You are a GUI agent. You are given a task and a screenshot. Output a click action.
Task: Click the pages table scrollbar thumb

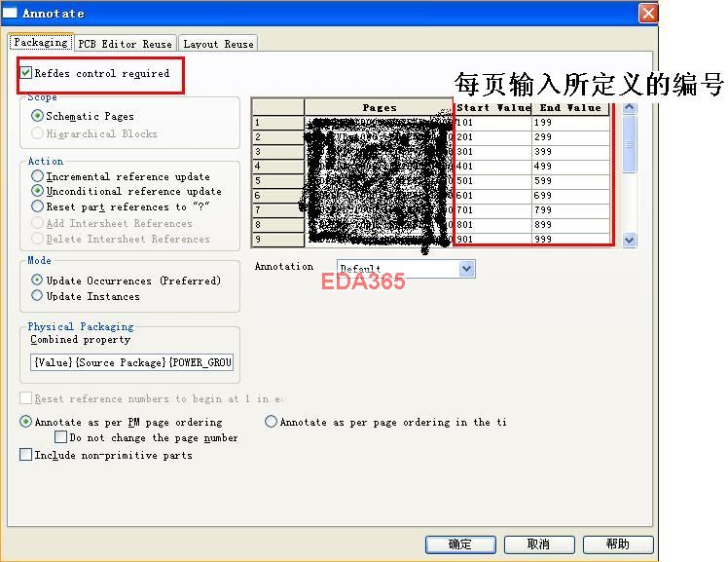tap(629, 144)
